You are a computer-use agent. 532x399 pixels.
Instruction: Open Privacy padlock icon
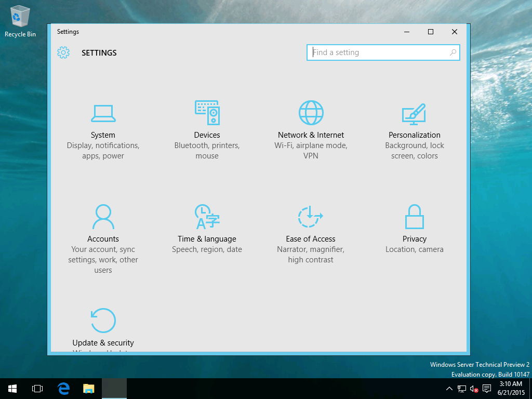414,217
